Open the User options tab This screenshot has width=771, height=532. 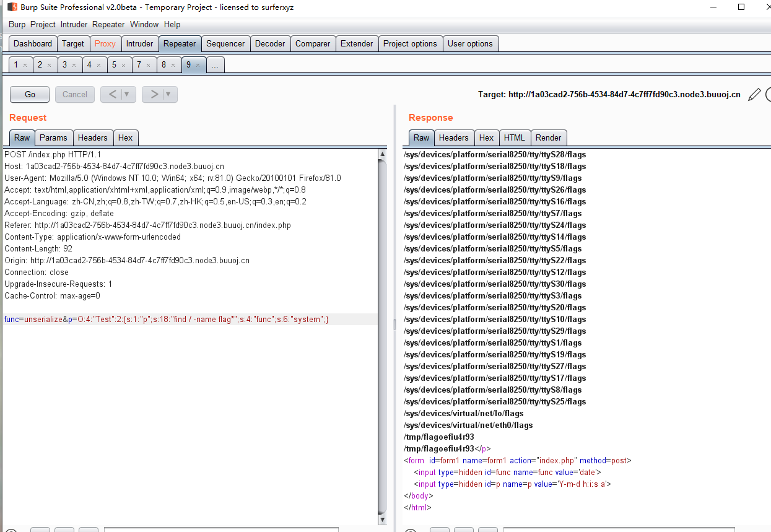[x=470, y=44]
